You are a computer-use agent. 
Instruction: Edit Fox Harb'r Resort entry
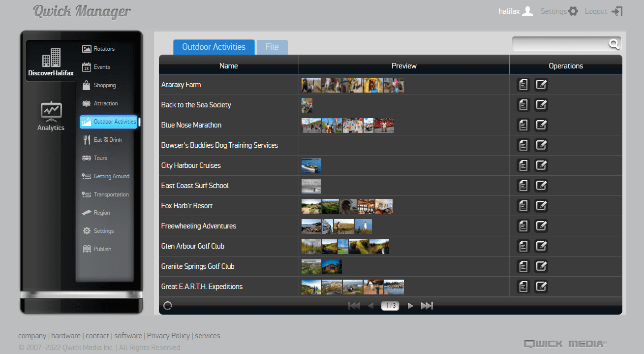coord(541,206)
